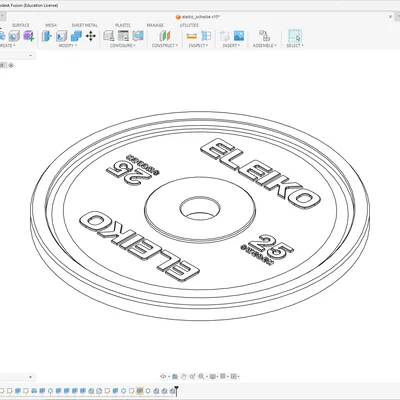Click the Fit zoom magnifier icon

click(201, 376)
